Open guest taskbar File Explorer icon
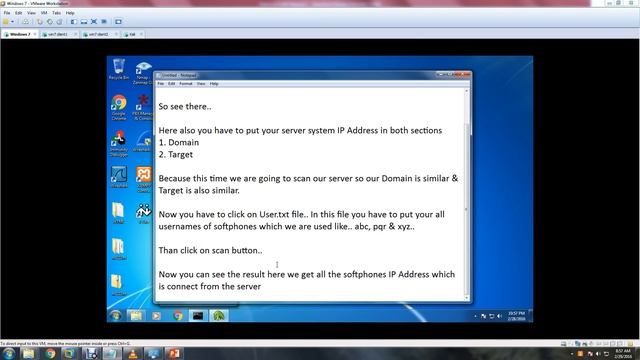Viewport: 640px width, 360px height. 136,316
